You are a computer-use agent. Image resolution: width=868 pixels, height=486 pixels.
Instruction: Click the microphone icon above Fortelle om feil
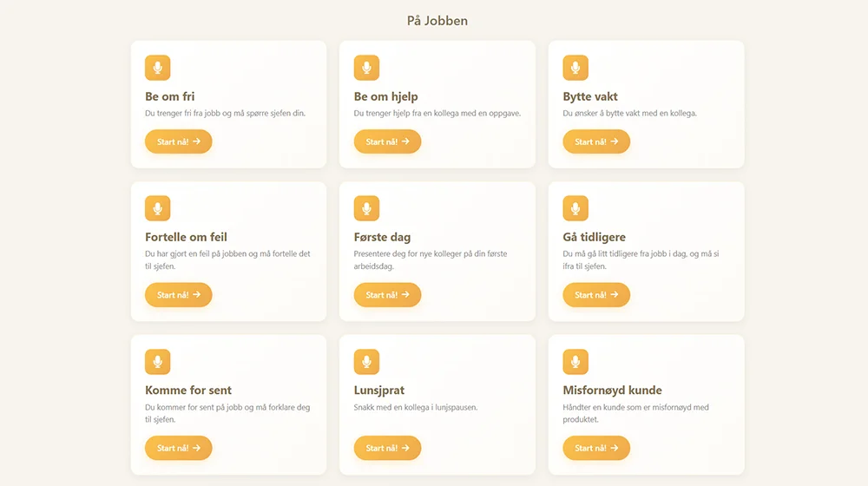click(157, 208)
